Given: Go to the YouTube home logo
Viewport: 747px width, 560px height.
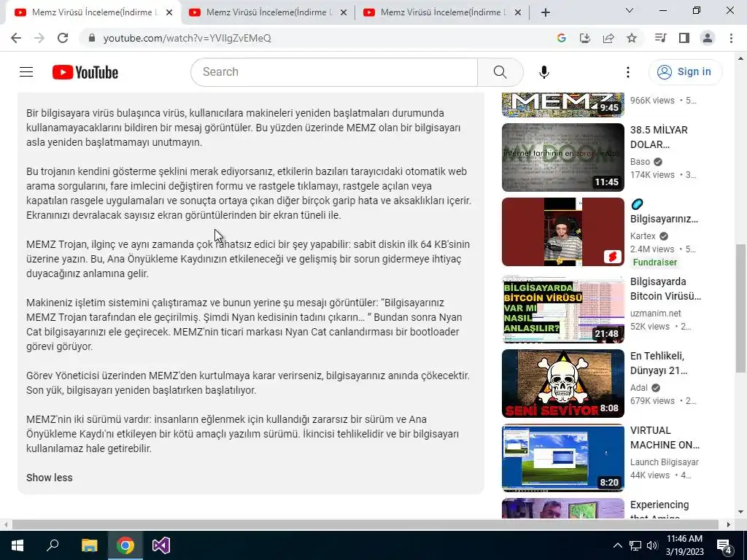Looking at the screenshot, I should [x=85, y=72].
